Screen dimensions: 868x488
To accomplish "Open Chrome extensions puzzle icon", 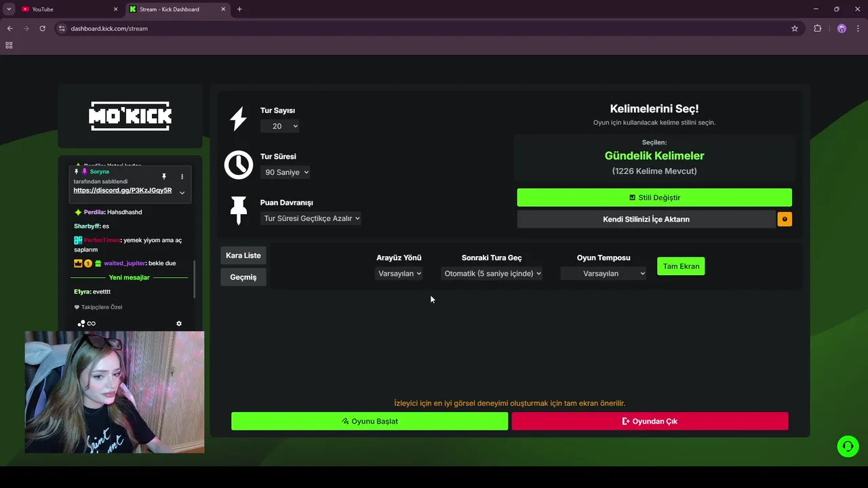I will pos(817,28).
